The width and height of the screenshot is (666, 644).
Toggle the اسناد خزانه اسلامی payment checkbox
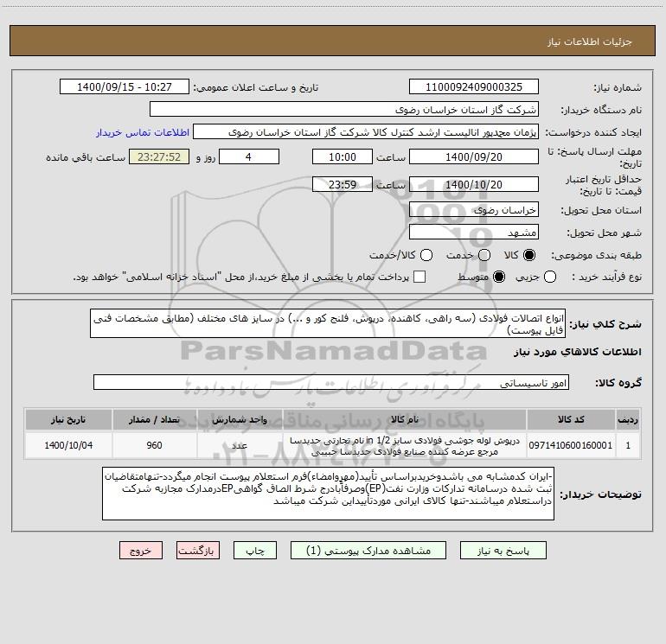419,277
